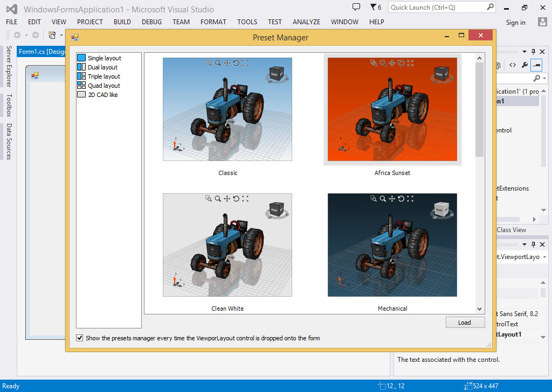The width and height of the screenshot is (552, 392).
Task: Click the presets list scroll up arrow
Action: click(x=479, y=58)
